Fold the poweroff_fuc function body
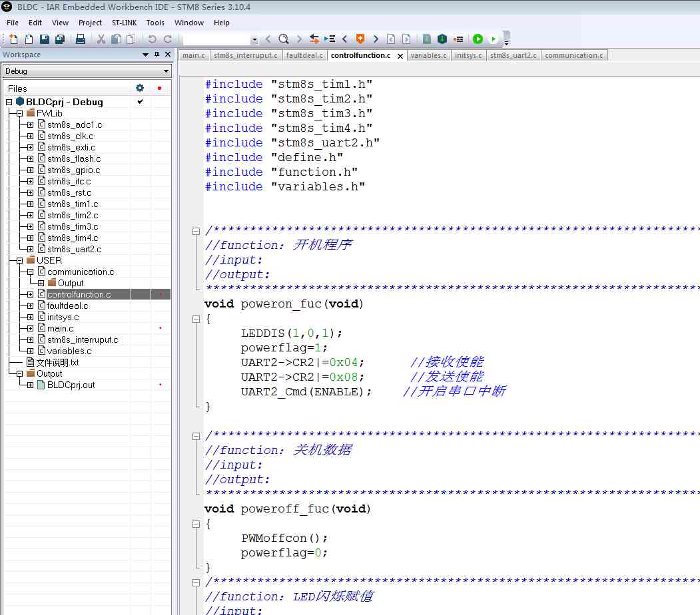This screenshot has width=700, height=615. [x=196, y=524]
